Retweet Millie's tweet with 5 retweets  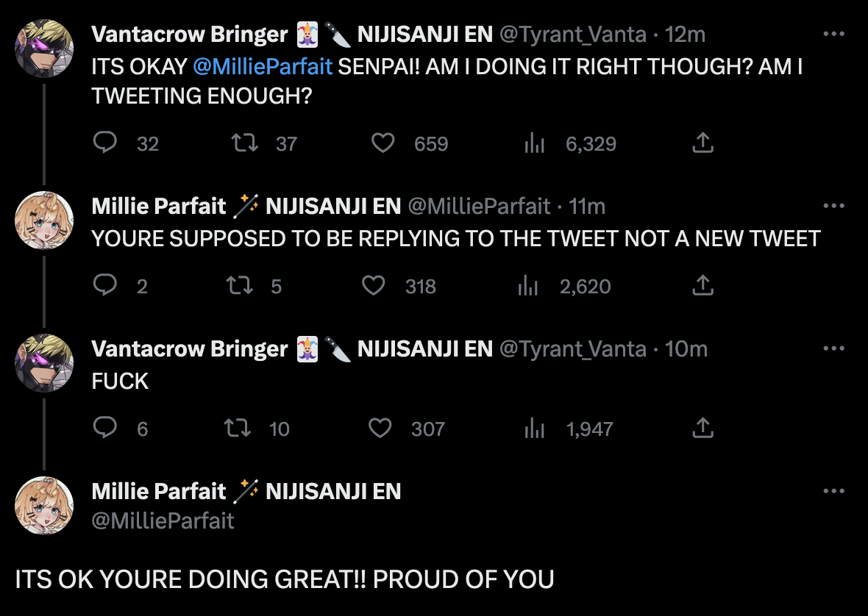click(x=240, y=285)
